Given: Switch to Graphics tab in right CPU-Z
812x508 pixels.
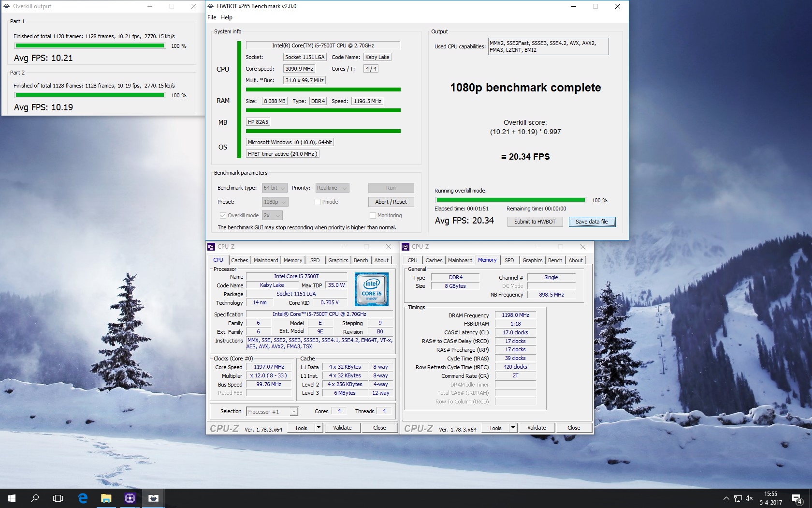Looking at the screenshot, I should pyautogui.click(x=532, y=260).
